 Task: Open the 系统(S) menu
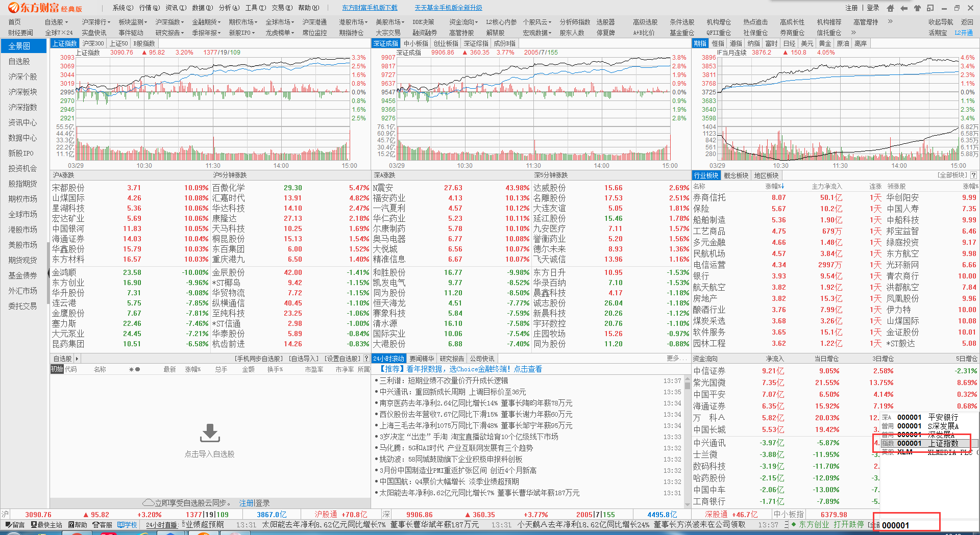click(122, 8)
